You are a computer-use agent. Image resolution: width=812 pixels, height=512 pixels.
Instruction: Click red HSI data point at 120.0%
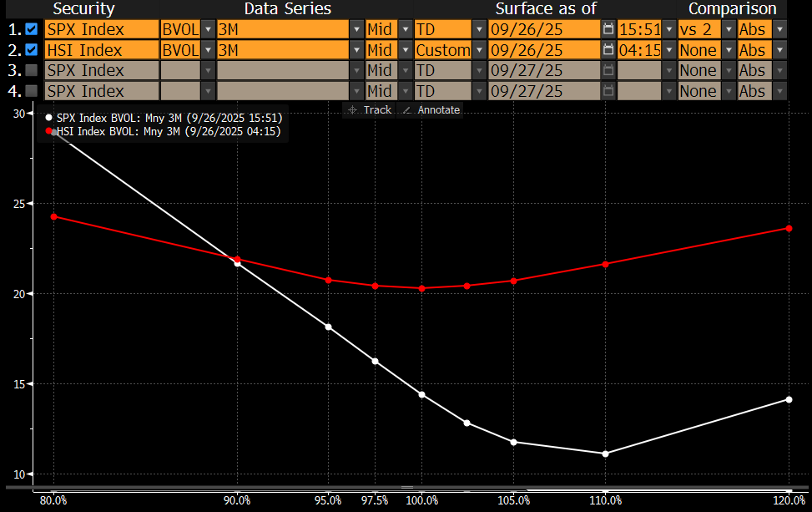(x=789, y=229)
